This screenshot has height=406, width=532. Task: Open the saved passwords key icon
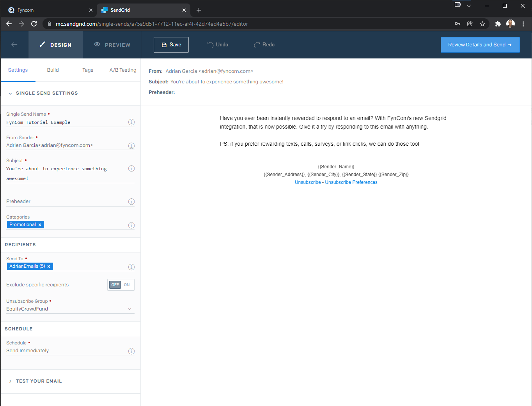pyautogui.click(x=458, y=24)
